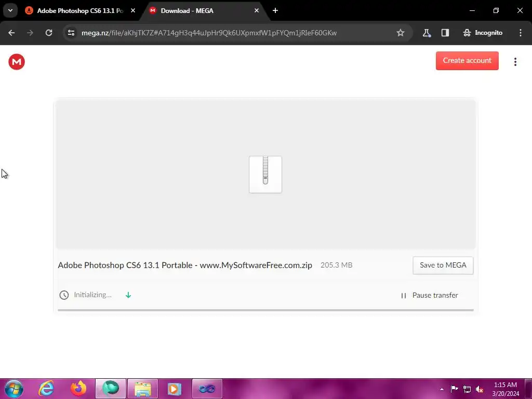Click the zip file preview icon
The width and height of the screenshot is (532, 399).
265,175
